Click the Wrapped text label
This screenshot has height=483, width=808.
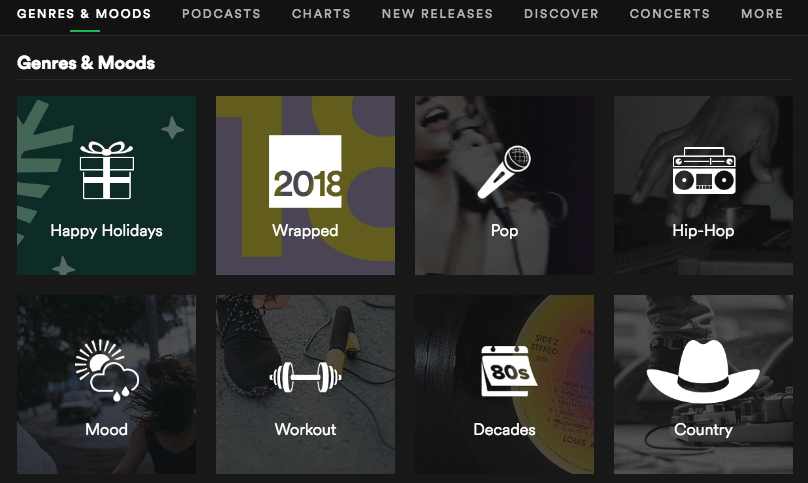[x=305, y=231]
